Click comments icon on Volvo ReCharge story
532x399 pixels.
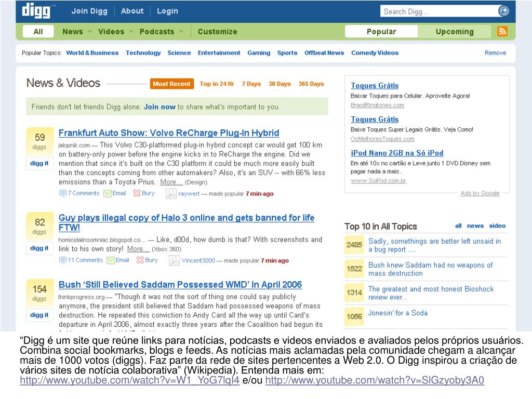point(62,193)
